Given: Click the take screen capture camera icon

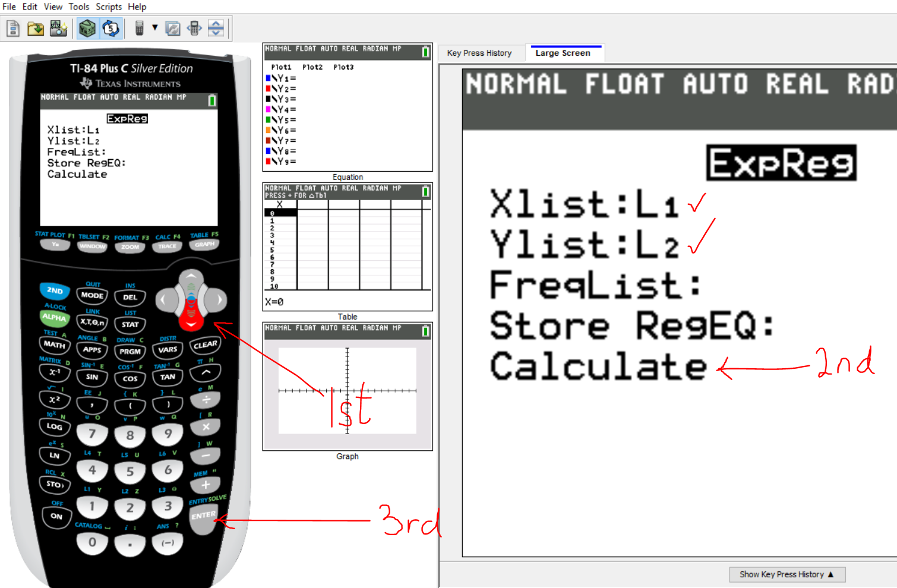Looking at the screenshot, I should (58, 29).
